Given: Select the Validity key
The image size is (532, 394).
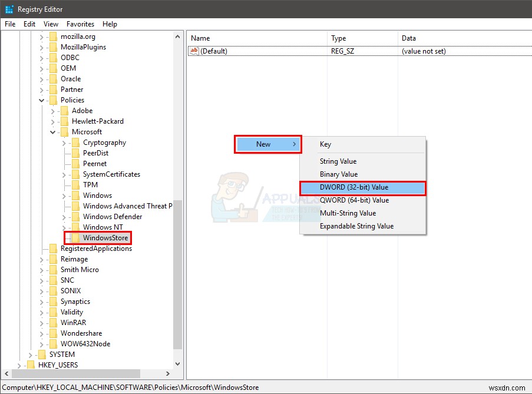Looking at the screenshot, I should (72, 312).
